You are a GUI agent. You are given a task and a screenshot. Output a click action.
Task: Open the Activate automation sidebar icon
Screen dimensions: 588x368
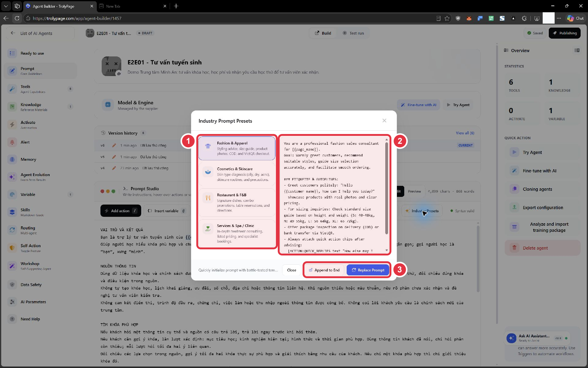pos(12,125)
